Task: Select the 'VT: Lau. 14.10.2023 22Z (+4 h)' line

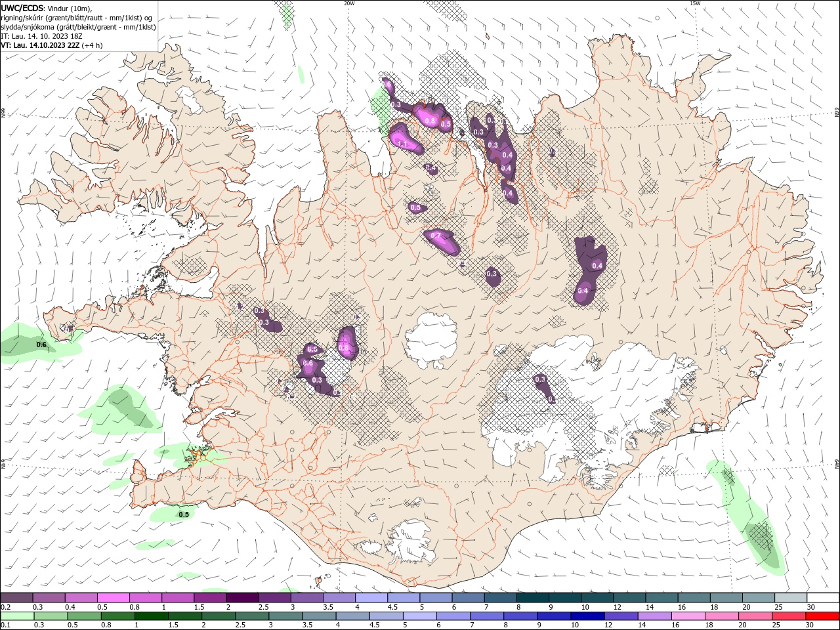Action: click(52, 45)
